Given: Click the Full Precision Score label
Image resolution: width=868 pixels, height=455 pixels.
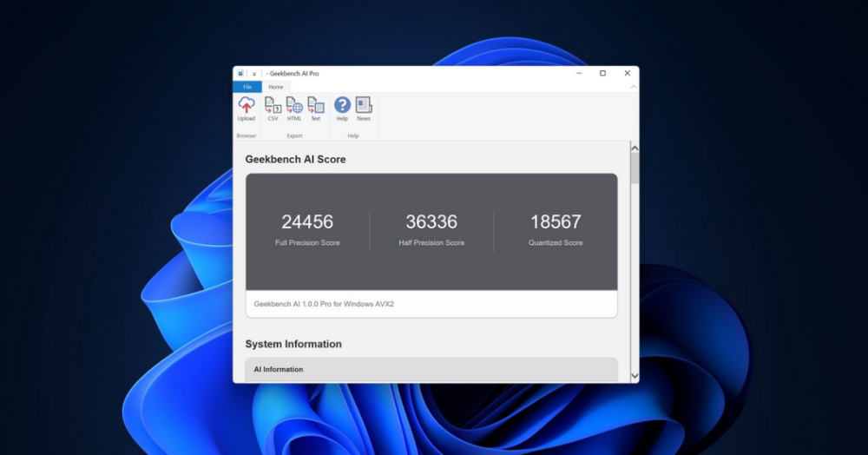Looking at the screenshot, I should click(307, 242).
